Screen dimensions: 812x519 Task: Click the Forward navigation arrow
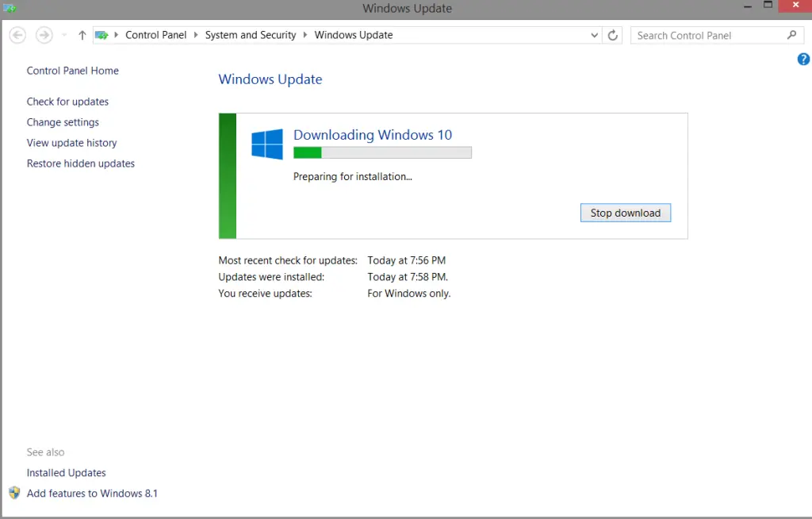[x=44, y=35]
